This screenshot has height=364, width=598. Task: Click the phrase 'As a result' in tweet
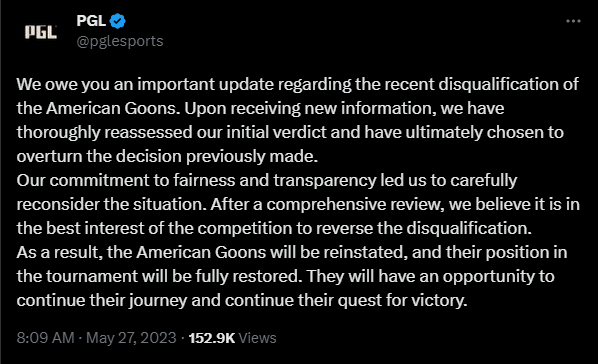point(59,252)
